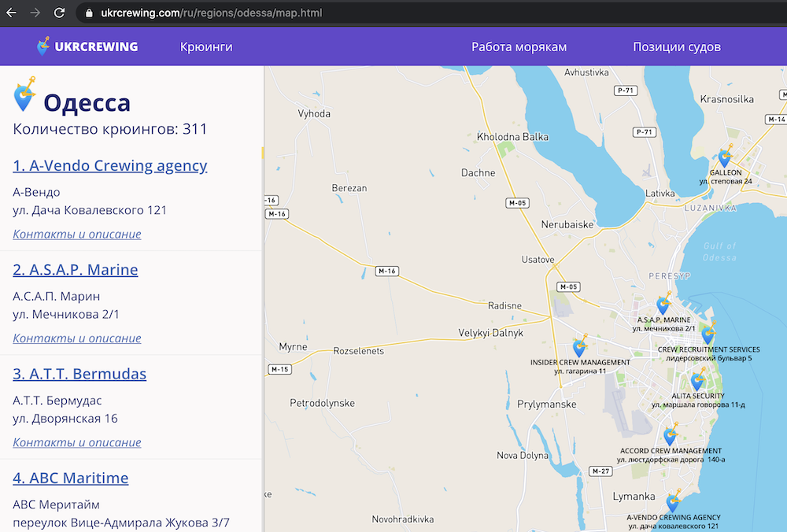
Task: Click the ALITA SECURITY map pin
Action: coord(697,379)
